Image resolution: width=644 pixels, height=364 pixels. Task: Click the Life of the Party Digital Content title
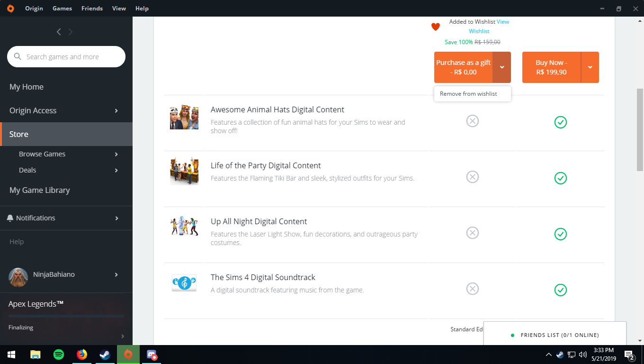(266, 166)
